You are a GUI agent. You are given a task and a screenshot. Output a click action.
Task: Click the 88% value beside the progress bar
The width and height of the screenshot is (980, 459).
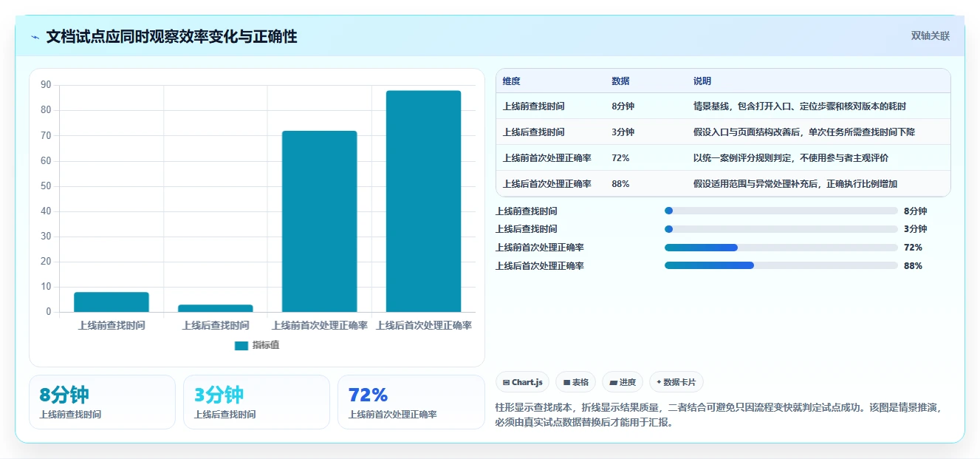tap(913, 265)
